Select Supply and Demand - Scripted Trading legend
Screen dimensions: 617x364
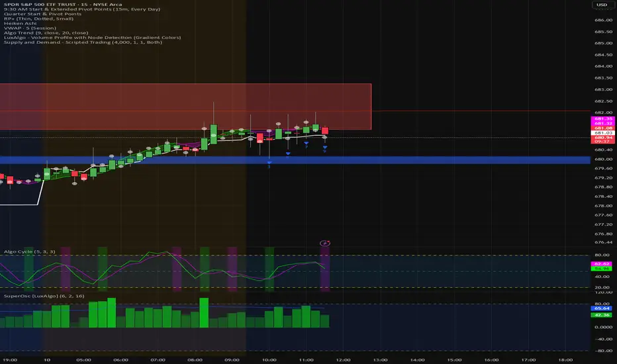83,42
